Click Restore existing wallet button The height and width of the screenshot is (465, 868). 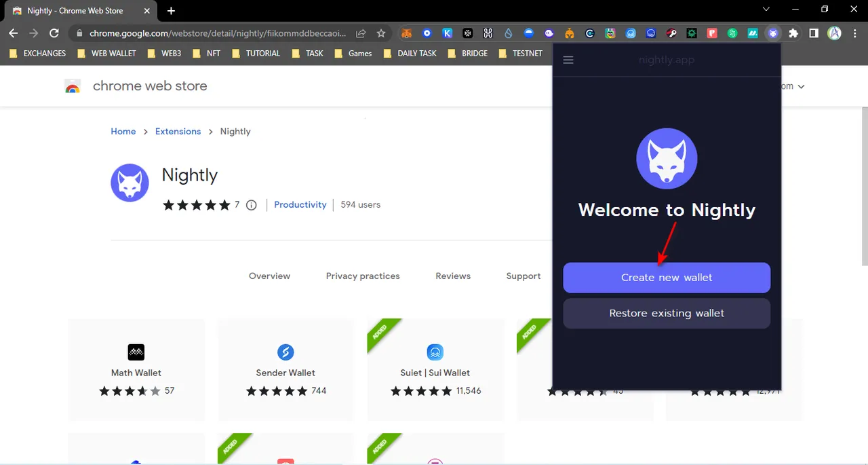click(x=667, y=314)
